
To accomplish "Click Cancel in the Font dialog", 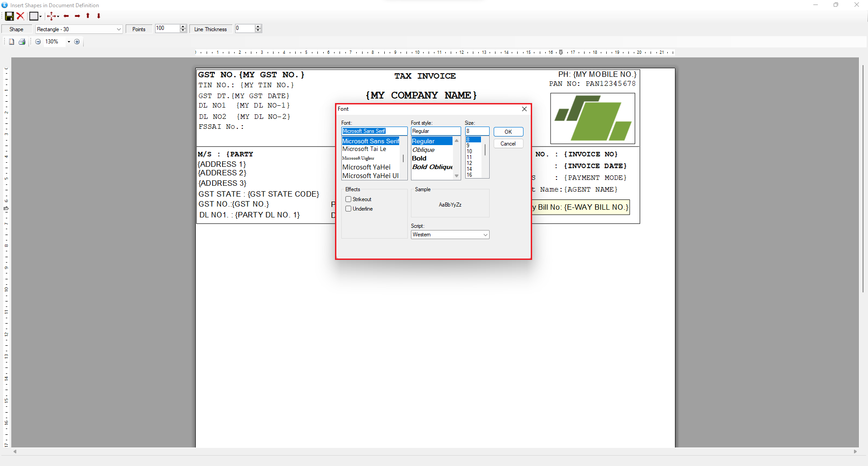I will click(508, 144).
